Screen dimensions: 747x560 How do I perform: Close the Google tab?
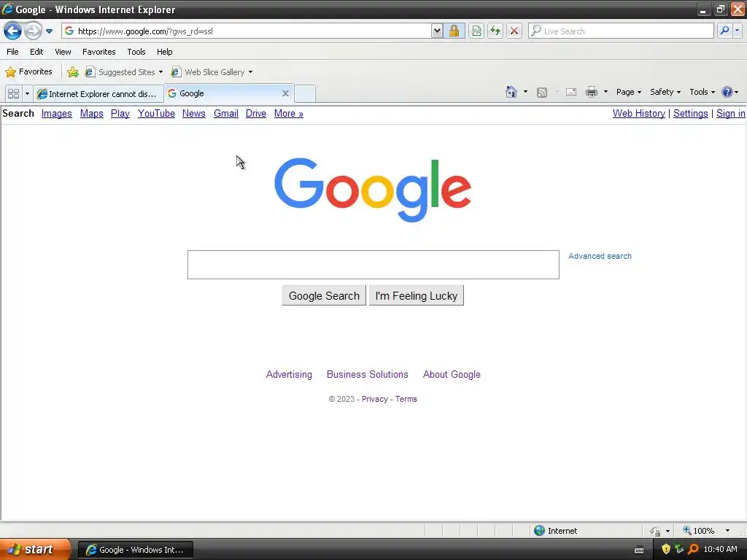[285, 93]
